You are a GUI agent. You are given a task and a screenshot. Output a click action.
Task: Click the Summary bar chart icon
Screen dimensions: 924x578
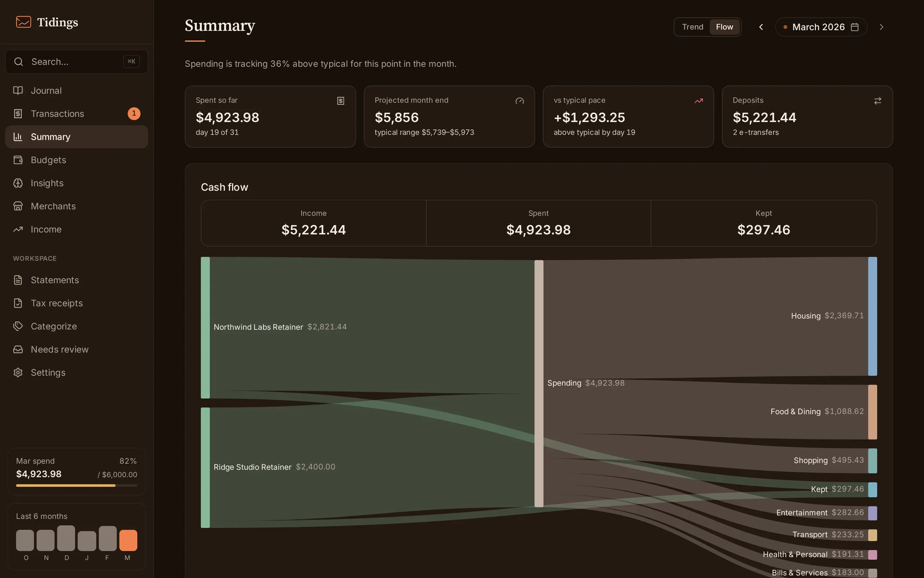pyautogui.click(x=18, y=137)
